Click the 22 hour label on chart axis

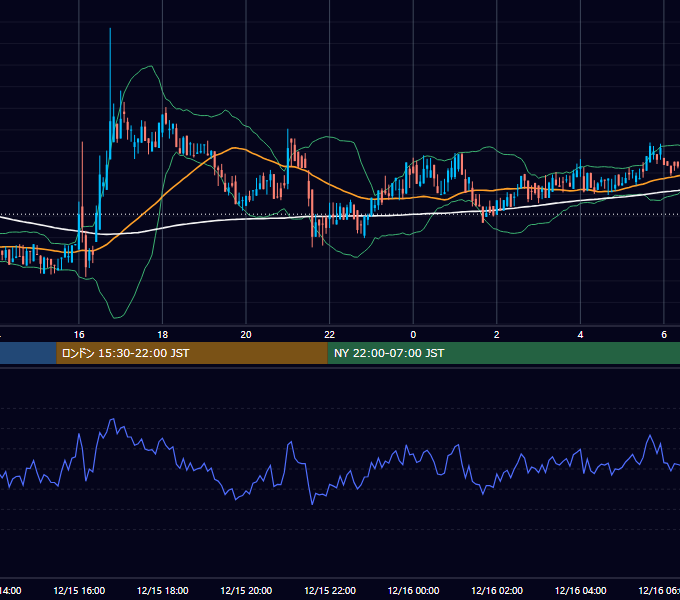point(330,335)
